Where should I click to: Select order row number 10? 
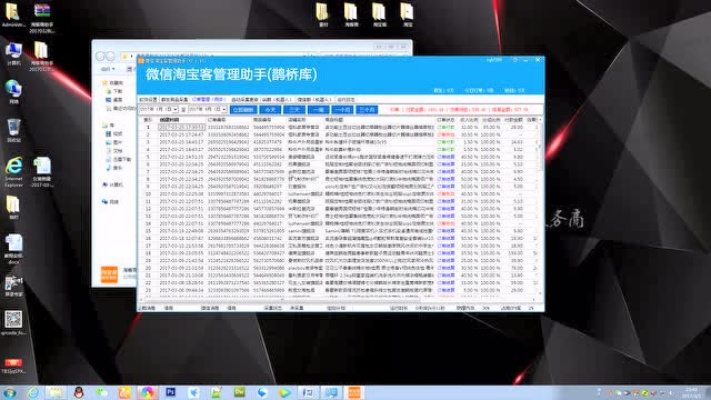pos(338,194)
